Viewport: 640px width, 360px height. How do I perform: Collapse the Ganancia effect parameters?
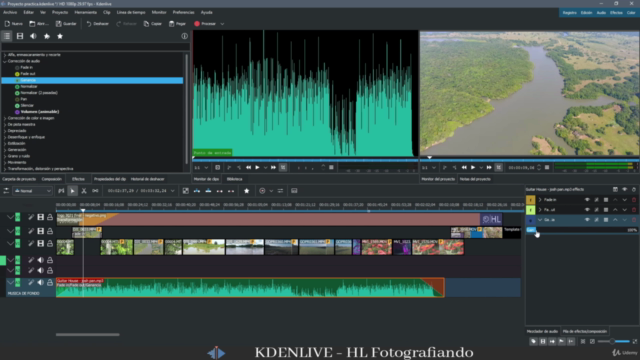540,220
